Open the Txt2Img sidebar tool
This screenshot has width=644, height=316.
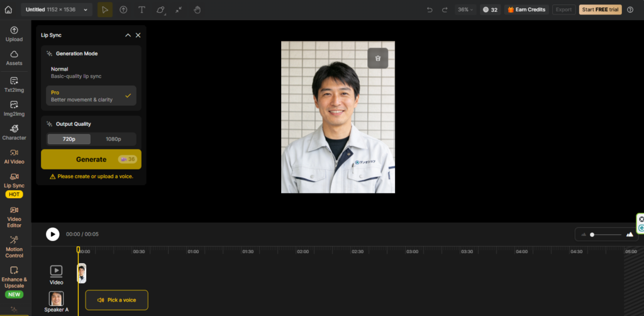click(14, 84)
